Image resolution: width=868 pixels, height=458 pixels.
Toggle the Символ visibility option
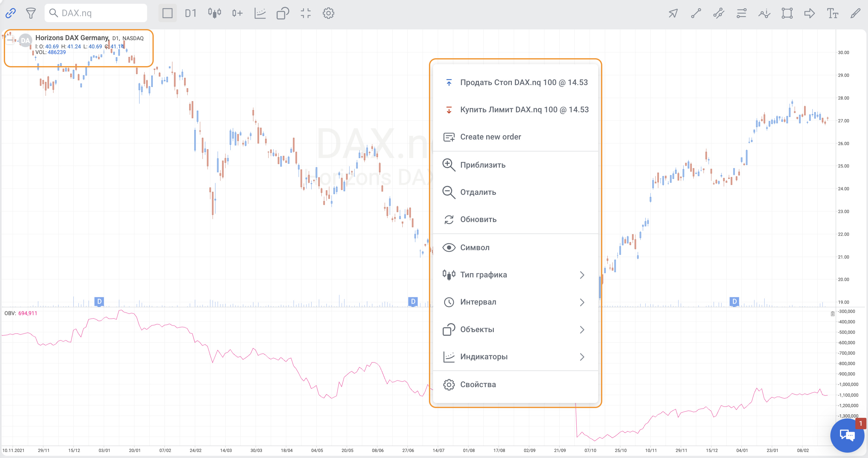pyautogui.click(x=474, y=247)
